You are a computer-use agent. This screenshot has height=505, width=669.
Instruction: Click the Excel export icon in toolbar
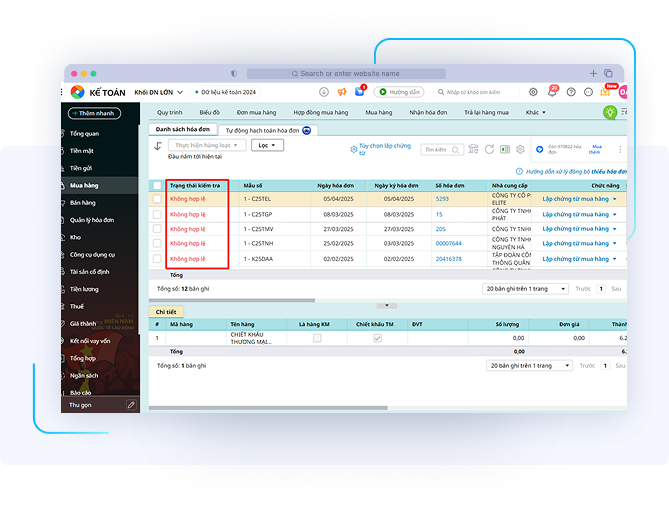[x=504, y=149]
